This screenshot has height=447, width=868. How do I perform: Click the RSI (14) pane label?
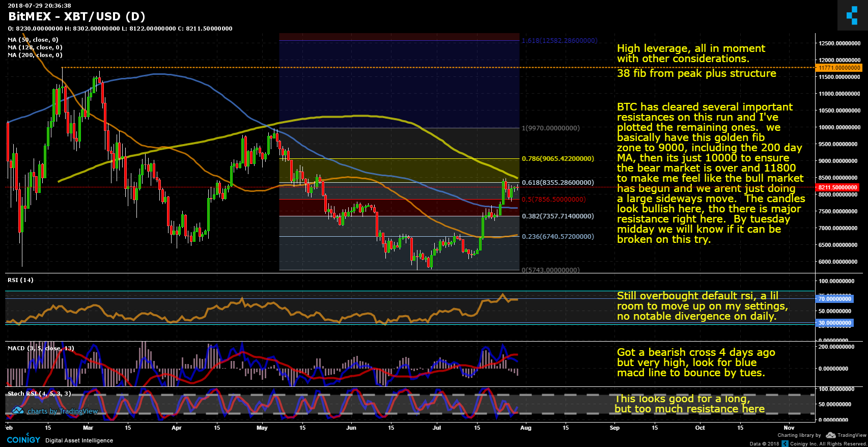(x=20, y=280)
